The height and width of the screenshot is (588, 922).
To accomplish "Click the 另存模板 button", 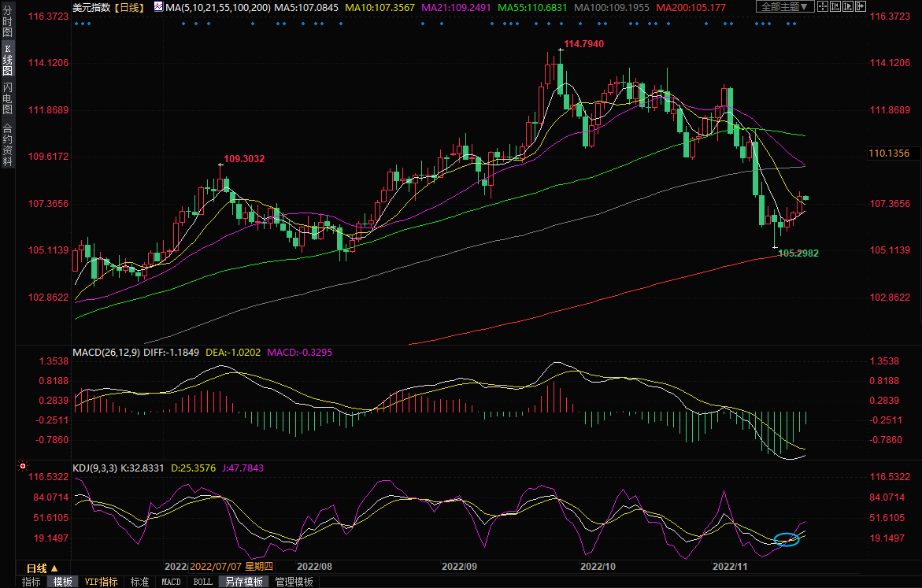I will pos(243,582).
